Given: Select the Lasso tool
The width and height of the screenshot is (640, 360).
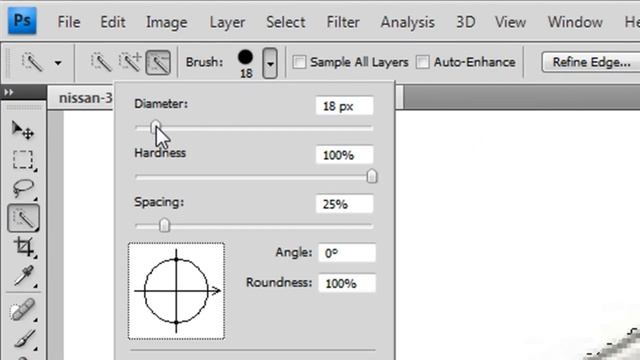Looking at the screenshot, I should 23,189.
